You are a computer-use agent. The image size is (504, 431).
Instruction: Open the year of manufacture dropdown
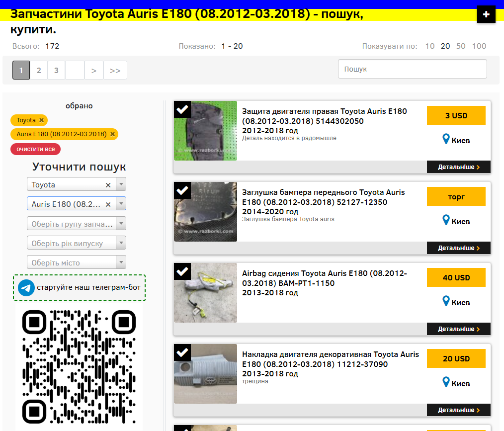(x=77, y=243)
